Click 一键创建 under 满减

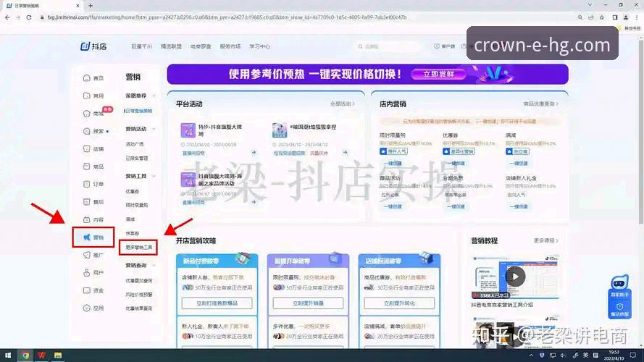(x=519, y=164)
